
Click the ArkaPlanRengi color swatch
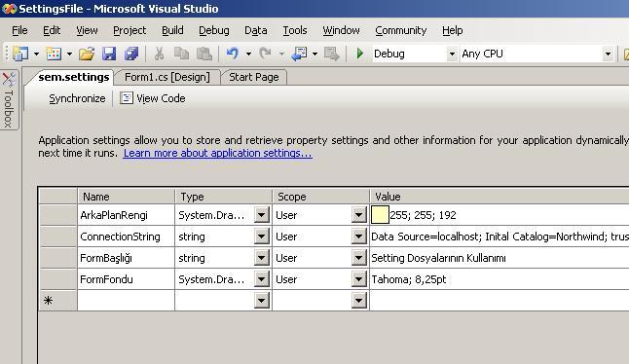[380, 215]
